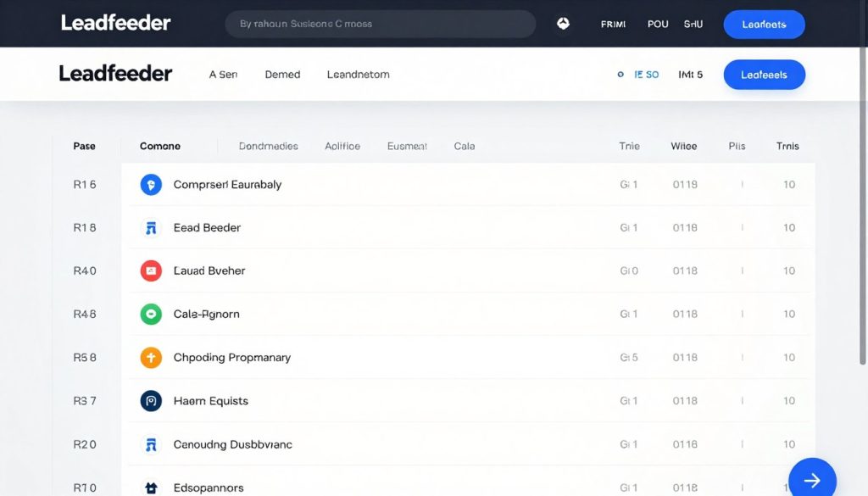Open the Cala-Rgnorn row
The image size is (868, 496).
(468, 314)
